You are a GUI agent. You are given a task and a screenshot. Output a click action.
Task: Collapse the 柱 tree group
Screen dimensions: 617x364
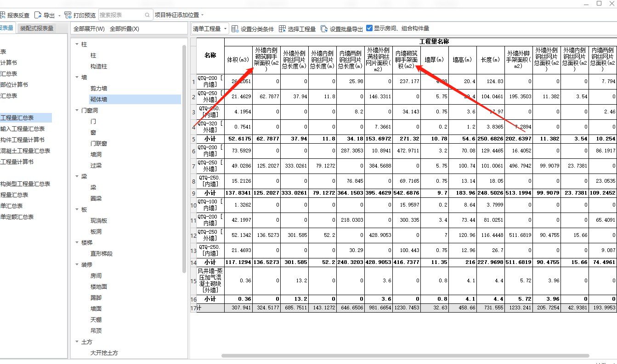pyautogui.click(x=77, y=45)
